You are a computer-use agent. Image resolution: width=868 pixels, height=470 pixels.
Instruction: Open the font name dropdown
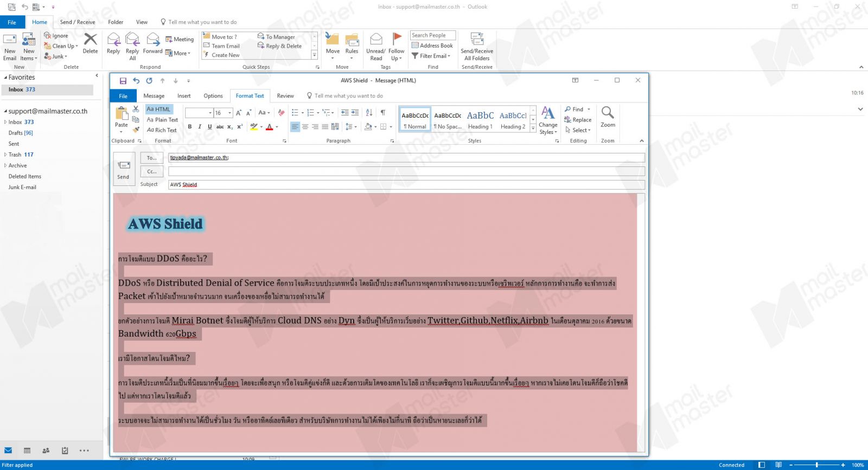point(210,113)
